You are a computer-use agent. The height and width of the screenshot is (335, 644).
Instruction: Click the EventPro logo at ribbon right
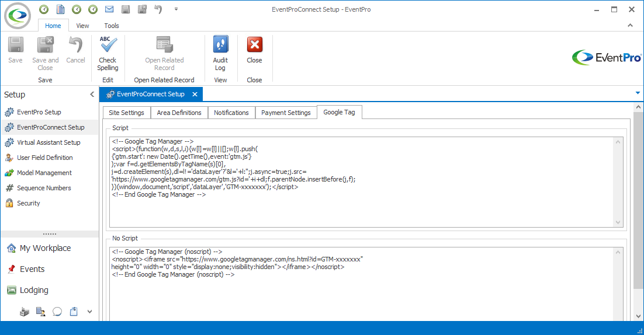point(606,58)
